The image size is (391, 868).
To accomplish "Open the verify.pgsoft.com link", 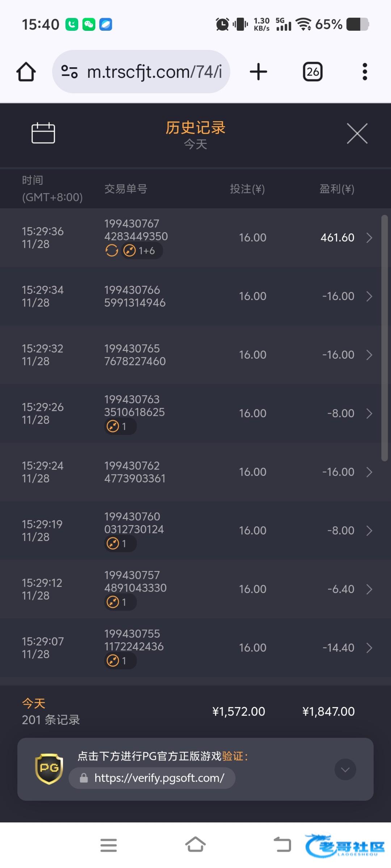I will [x=159, y=778].
